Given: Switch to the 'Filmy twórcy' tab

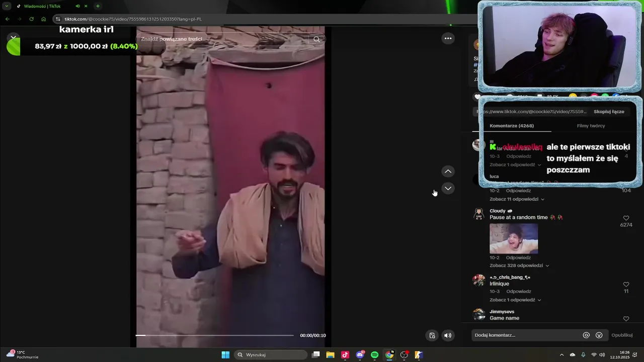Looking at the screenshot, I should [591, 126].
